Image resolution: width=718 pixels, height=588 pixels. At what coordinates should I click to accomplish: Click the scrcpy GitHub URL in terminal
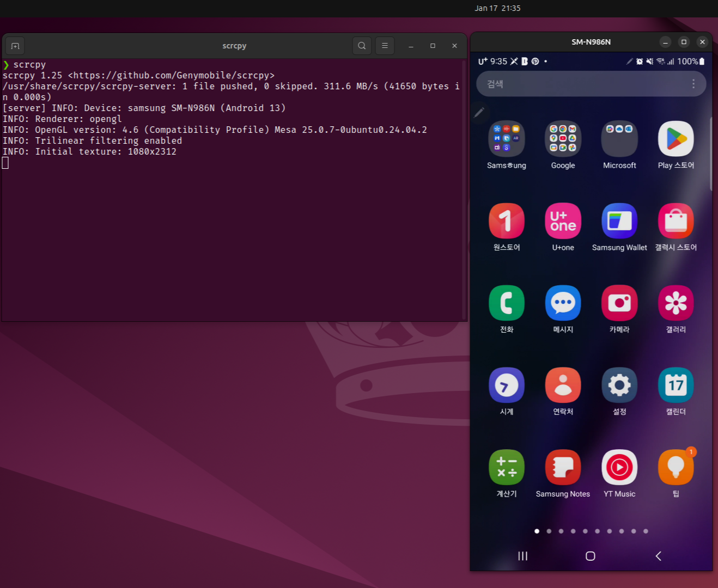[x=171, y=76]
